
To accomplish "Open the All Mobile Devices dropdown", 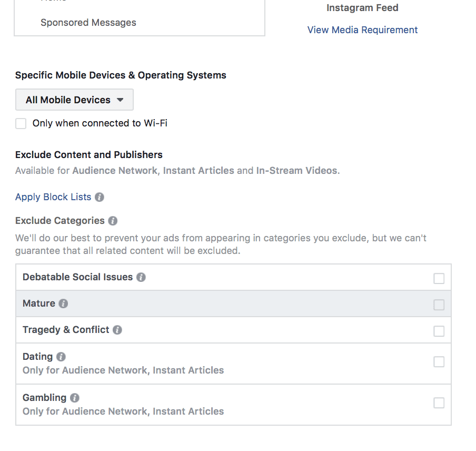I will (74, 100).
